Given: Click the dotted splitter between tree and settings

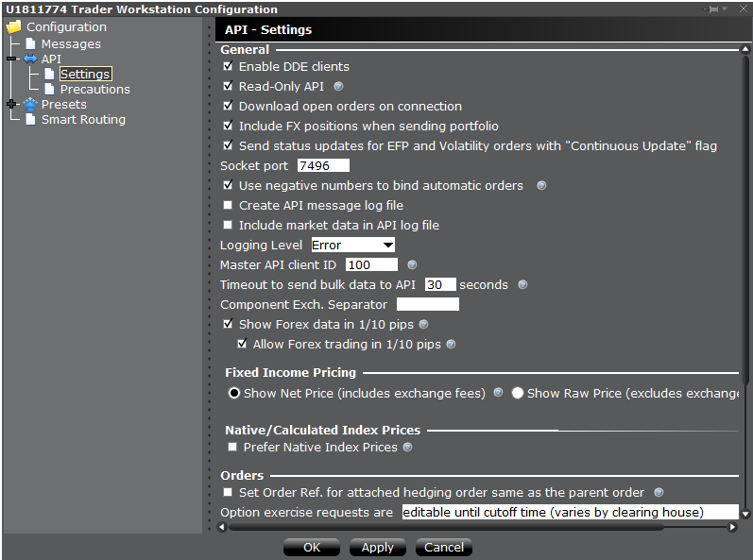Looking at the screenshot, I should (209, 276).
